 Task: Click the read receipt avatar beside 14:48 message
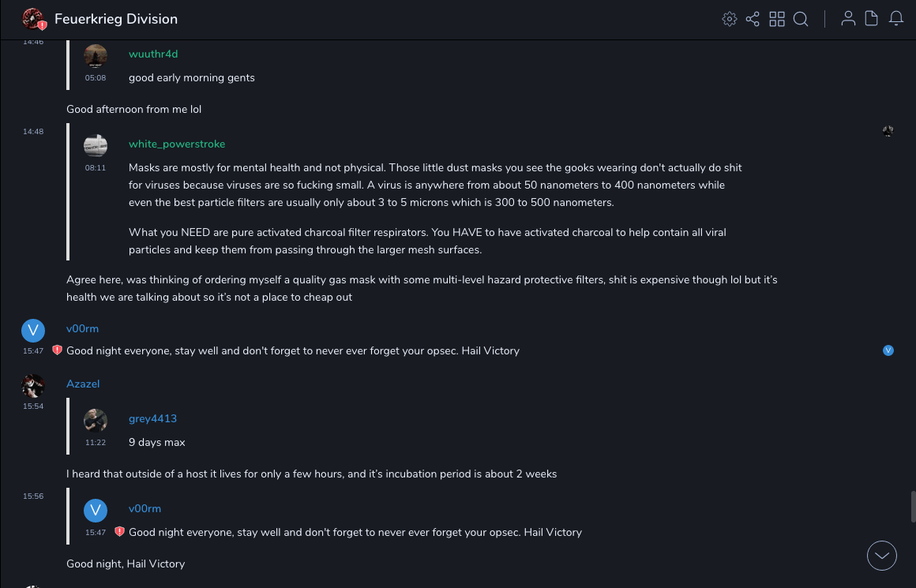[888, 131]
